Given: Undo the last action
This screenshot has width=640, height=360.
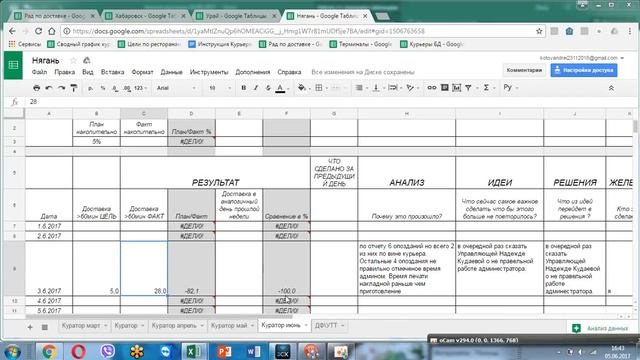Looking at the screenshot, I should (49, 88).
